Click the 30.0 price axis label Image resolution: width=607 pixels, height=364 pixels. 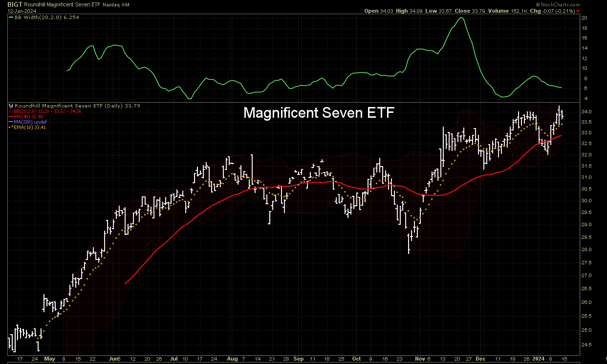click(587, 201)
